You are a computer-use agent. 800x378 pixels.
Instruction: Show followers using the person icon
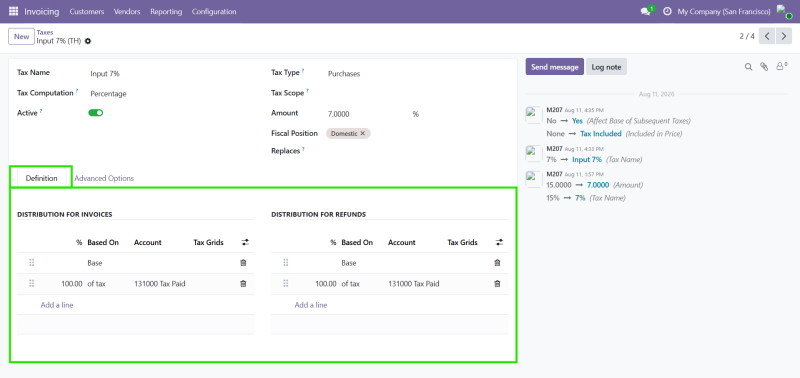[781, 66]
